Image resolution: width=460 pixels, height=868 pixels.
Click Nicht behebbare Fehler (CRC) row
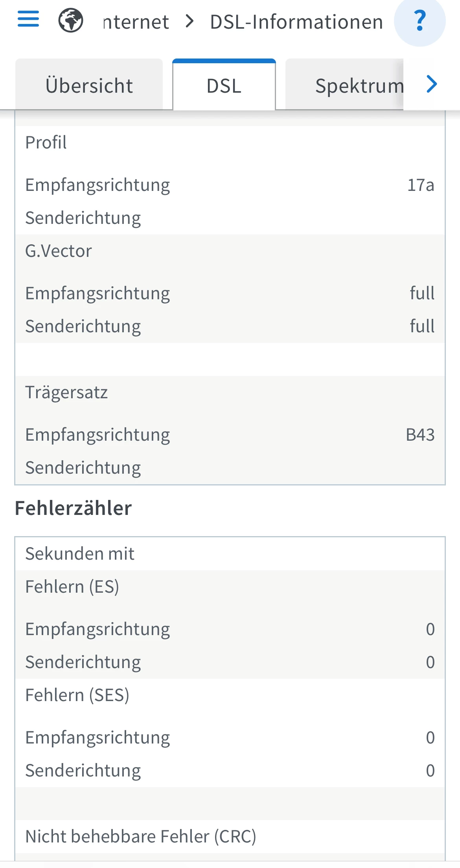[x=141, y=837]
